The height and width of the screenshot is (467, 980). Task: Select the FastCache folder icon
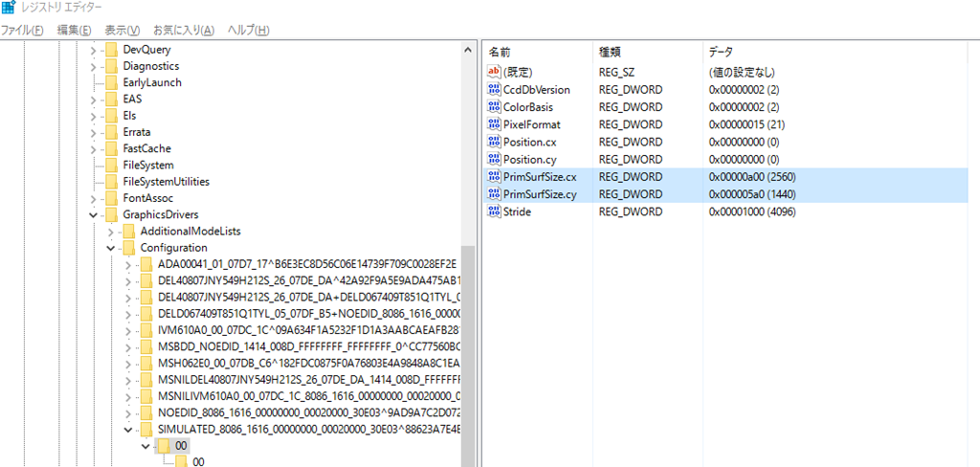pos(112,148)
